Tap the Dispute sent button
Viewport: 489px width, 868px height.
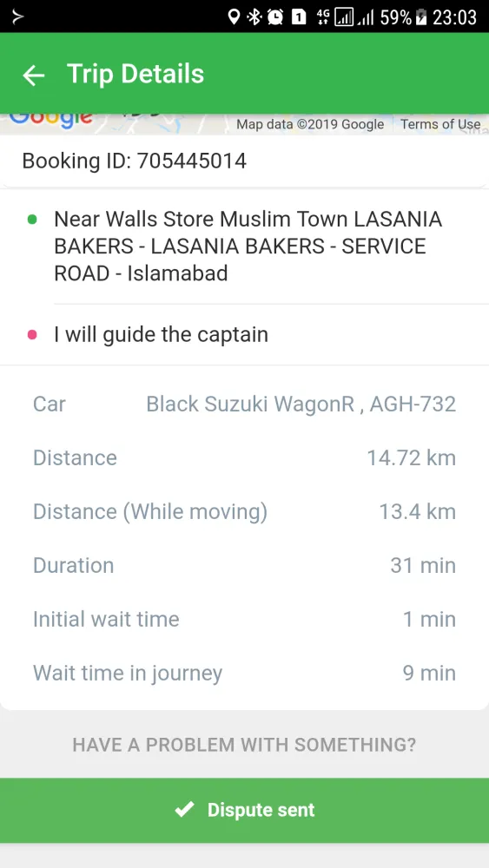244,811
